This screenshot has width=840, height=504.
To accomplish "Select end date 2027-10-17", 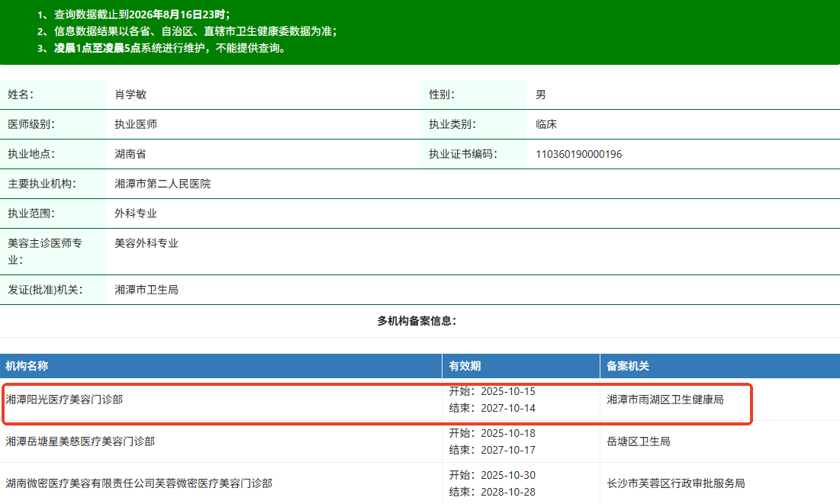I will click(x=508, y=450).
